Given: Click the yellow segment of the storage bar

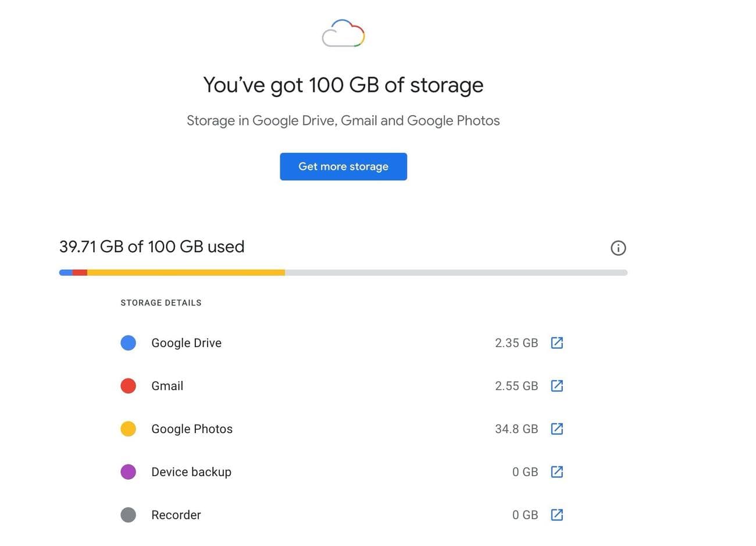Looking at the screenshot, I should coord(186,272).
